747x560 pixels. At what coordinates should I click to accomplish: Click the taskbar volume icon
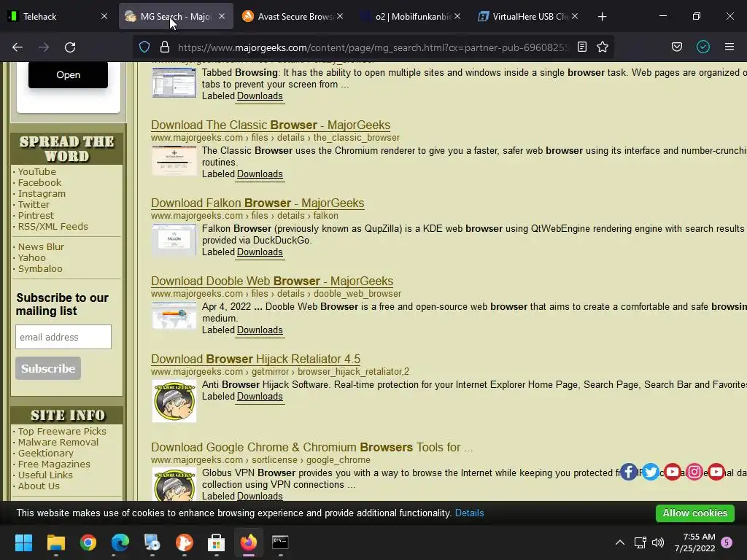tap(658, 542)
